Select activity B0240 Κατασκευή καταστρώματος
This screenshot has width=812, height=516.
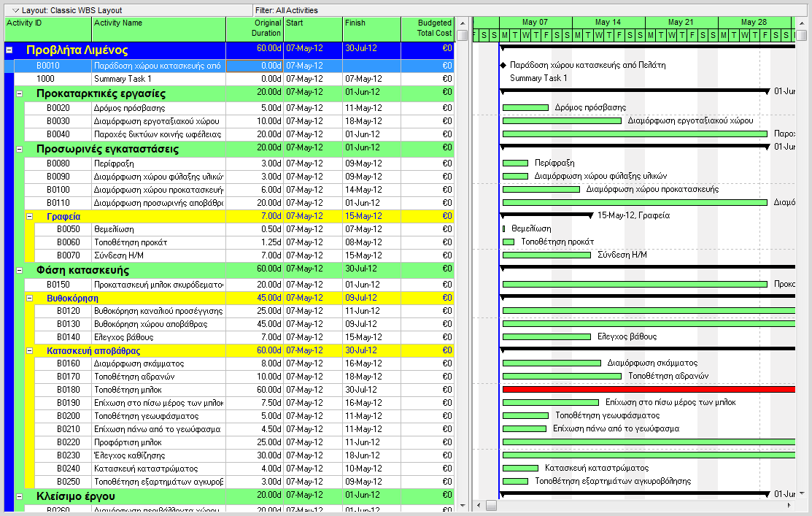click(244, 469)
